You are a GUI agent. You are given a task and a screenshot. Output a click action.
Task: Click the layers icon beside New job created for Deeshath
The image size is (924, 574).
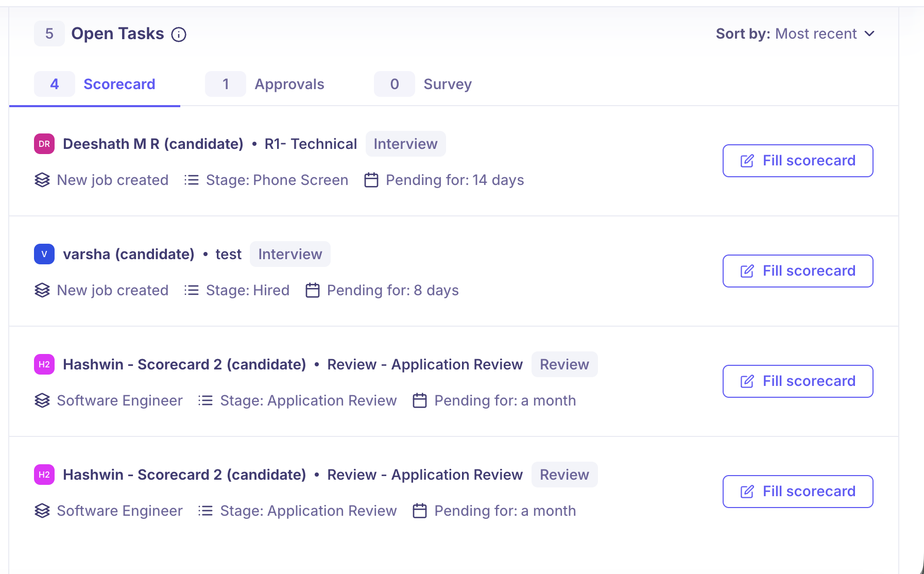(42, 180)
